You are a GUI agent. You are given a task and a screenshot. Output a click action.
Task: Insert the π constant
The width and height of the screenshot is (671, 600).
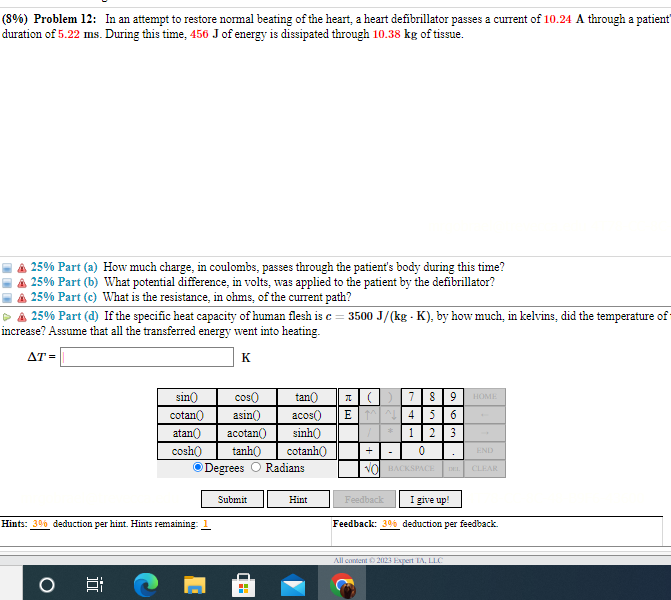(x=348, y=397)
